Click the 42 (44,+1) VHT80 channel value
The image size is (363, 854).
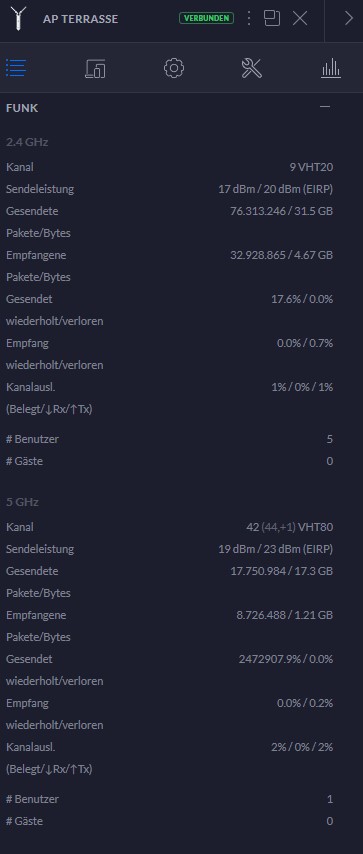pos(289,527)
